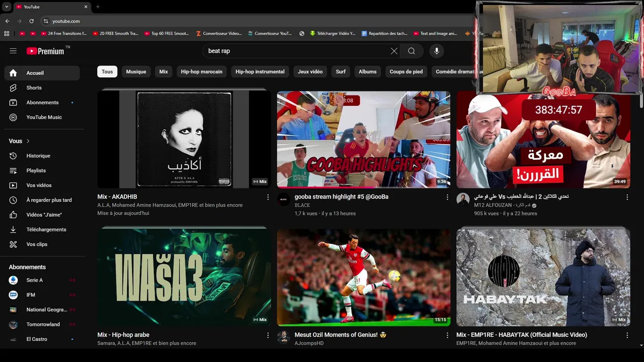Open the tab search dropdown arrow

[7, 7]
